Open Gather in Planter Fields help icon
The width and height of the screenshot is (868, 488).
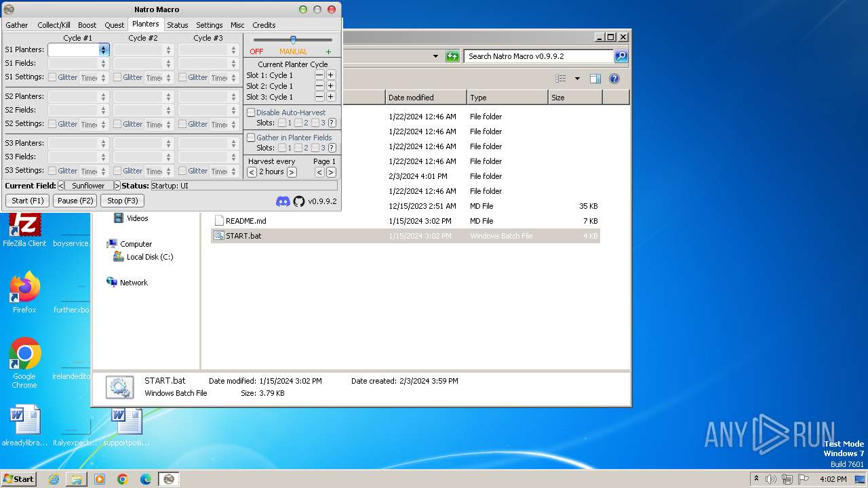(x=332, y=148)
